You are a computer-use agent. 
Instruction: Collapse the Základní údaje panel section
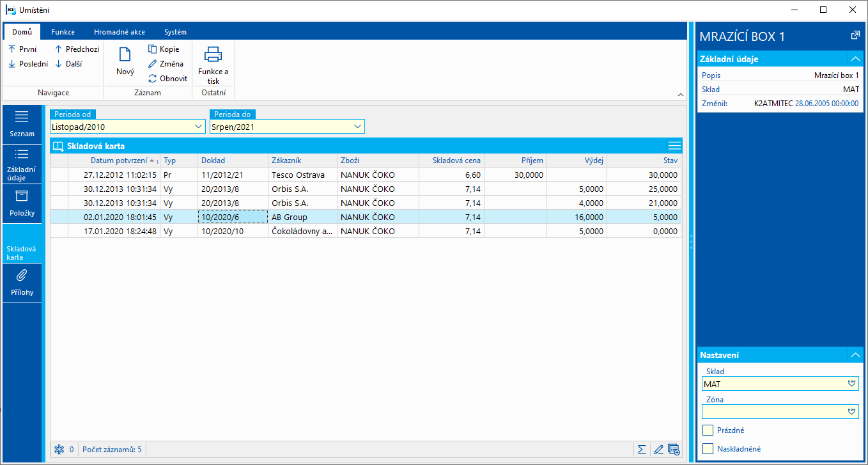pyautogui.click(x=855, y=59)
